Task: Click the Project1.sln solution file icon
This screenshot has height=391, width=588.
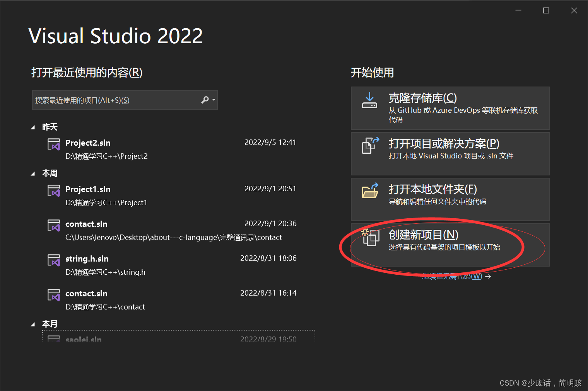Action: point(54,190)
